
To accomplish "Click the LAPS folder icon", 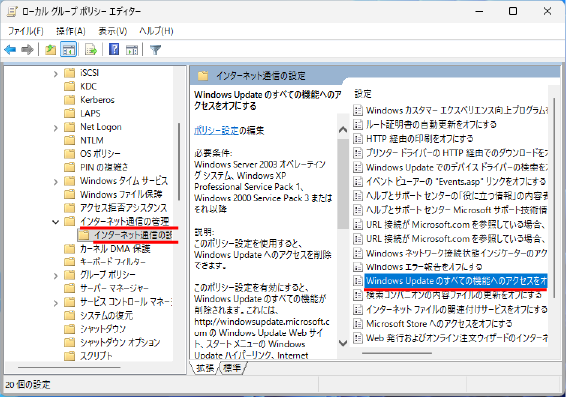I will coord(69,114).
